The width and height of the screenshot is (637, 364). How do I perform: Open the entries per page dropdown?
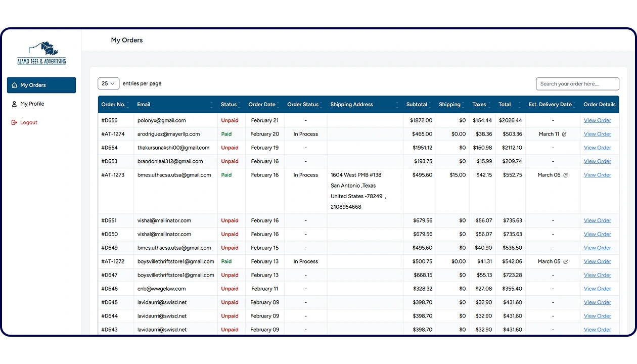[x=108, y=83]
